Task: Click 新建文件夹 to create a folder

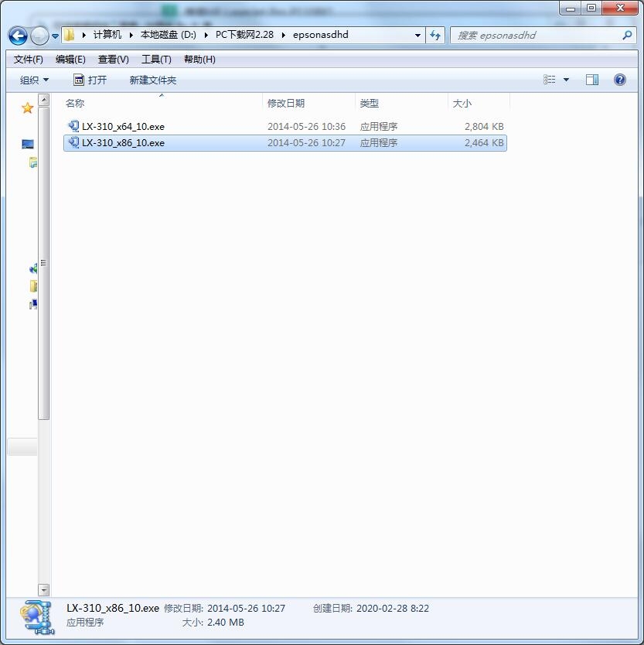Action: [x=152, y=80]
